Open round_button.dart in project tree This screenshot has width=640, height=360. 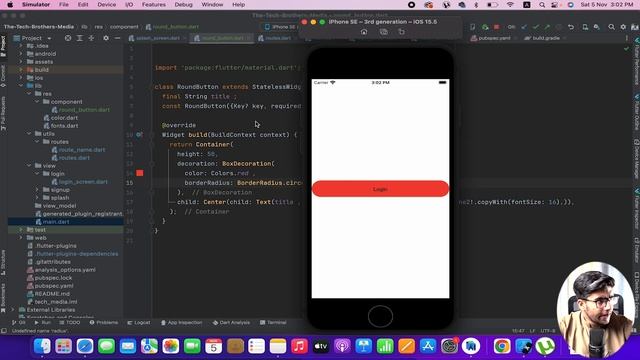pyautogui.click(x=80, y=110)
